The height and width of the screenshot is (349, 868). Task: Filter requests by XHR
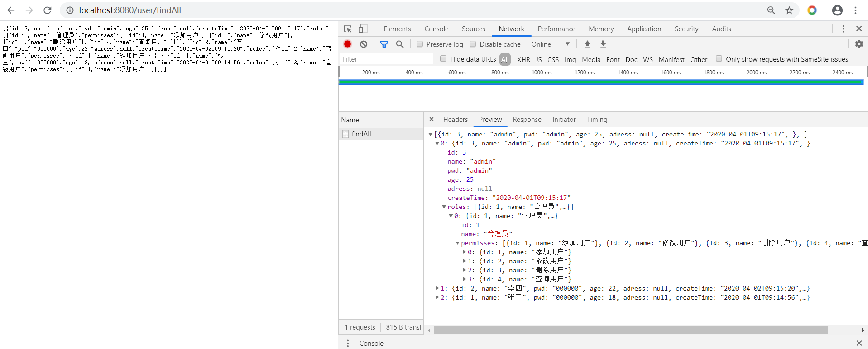(x=523, y=59)
